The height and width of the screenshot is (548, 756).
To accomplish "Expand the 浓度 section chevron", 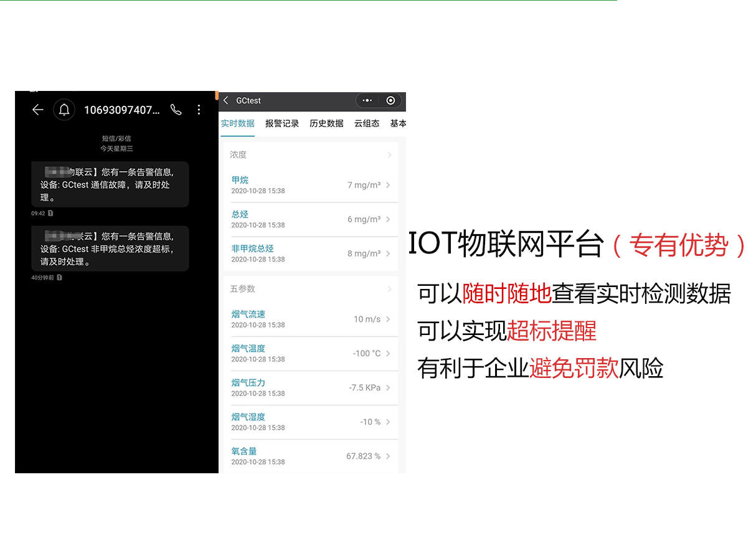I will click(x=389, y=154).
